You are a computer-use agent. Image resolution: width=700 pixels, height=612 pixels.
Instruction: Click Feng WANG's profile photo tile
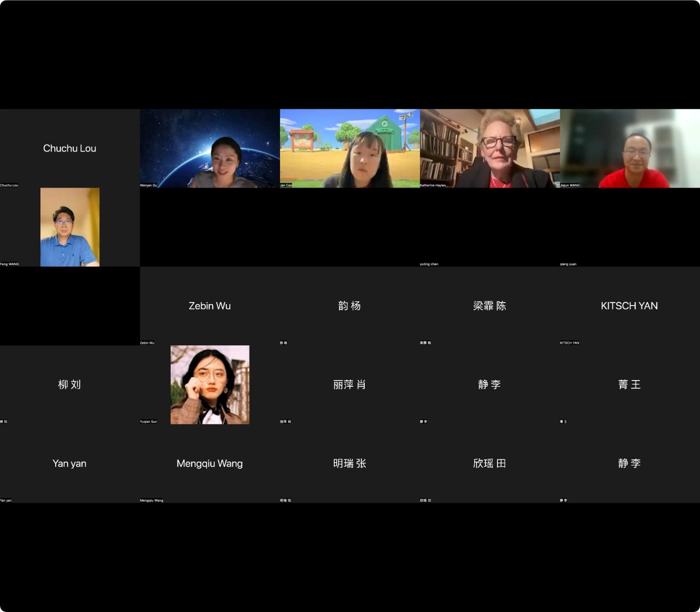tap(69, 227)
